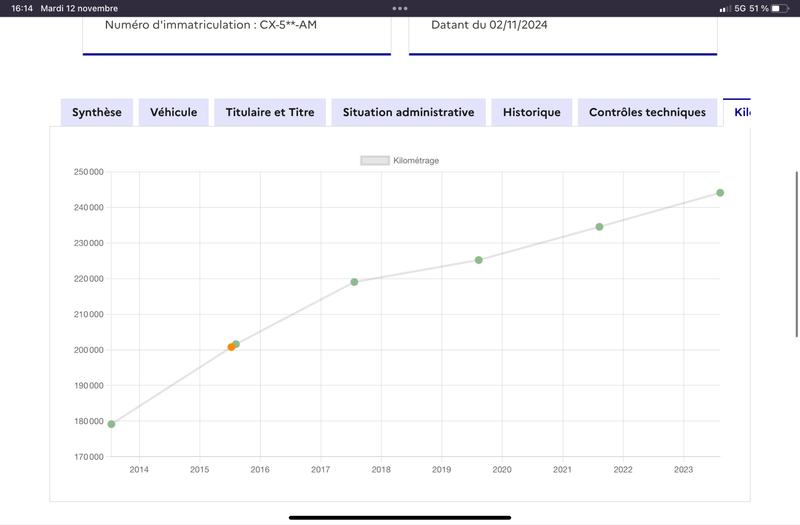Tap the 16:14 clock in status bar
Screen dimensions: 800x525
point(22,8)
